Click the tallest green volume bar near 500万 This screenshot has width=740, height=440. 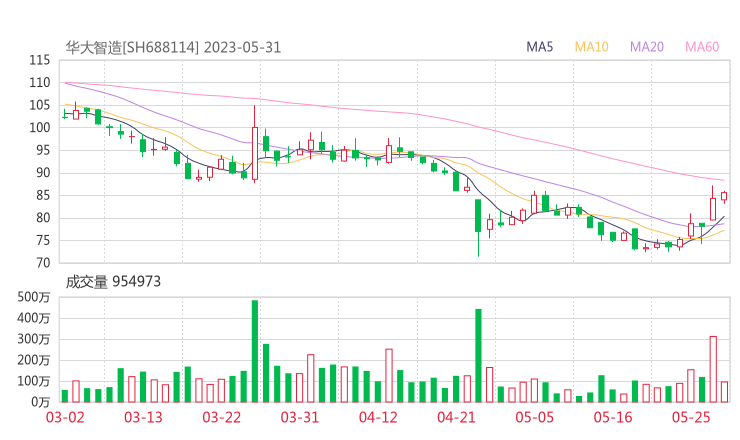[x=255, y=351]
